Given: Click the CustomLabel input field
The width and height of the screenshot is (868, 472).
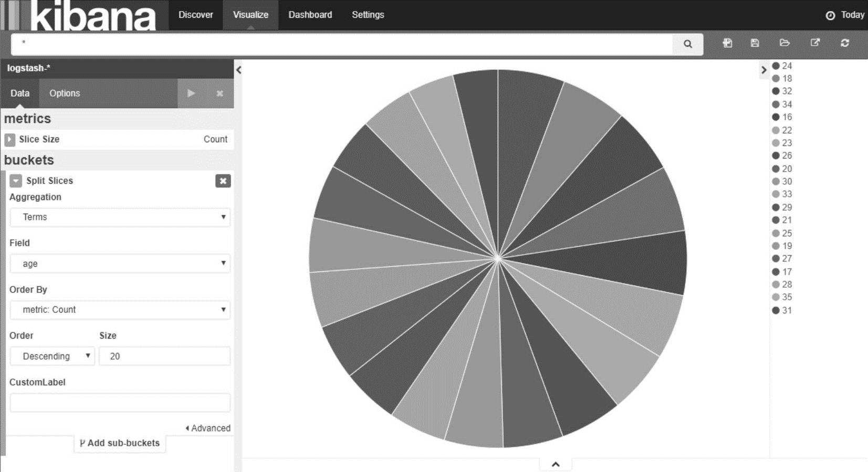Looking at the screenshot, I should tap(120, 403).
